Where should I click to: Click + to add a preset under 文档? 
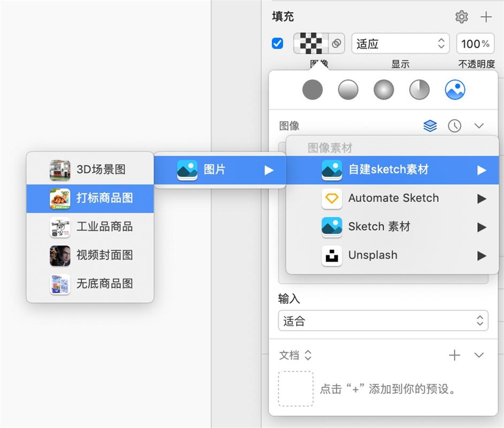pos(454,355)
